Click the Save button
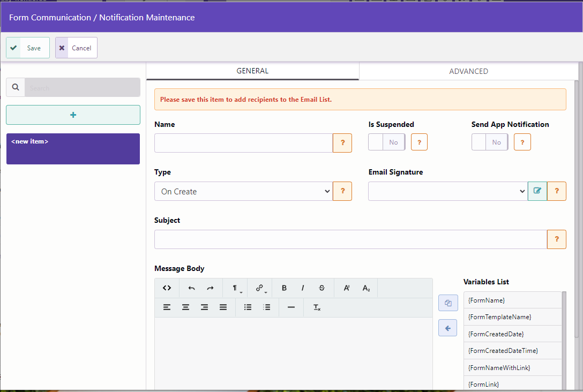583x392 pixels. 28,48
